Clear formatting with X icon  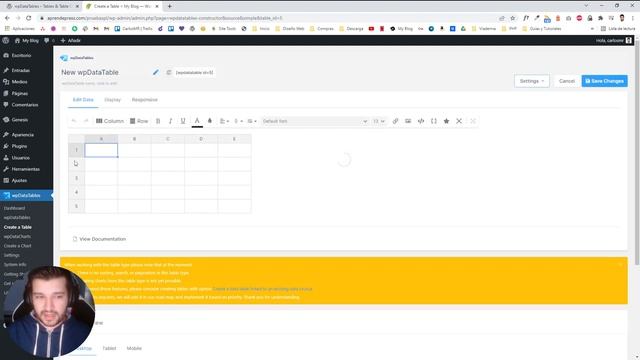point(459,121)
